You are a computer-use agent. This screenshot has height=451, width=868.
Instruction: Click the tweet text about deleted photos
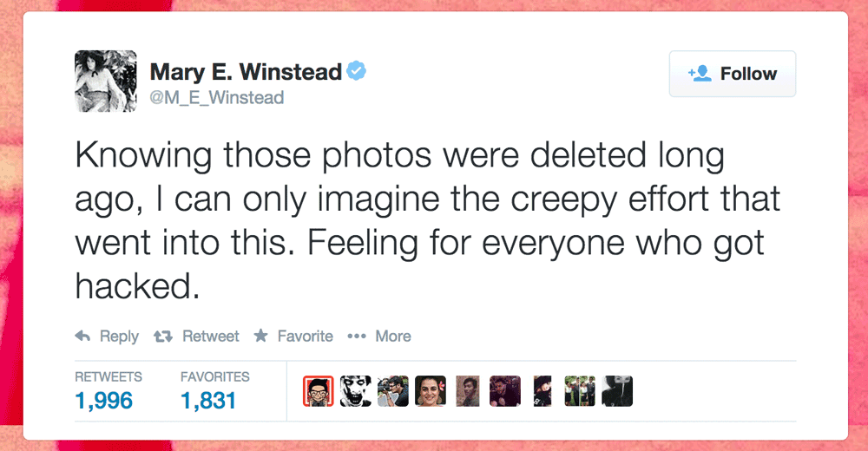(x=427, y=220)
